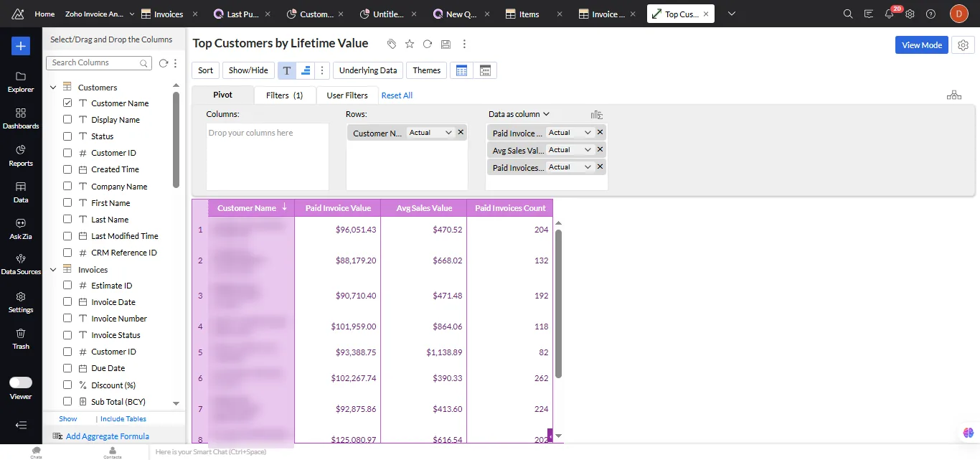Toggle the Viewer switch in sidebar

tap(21, 382)
